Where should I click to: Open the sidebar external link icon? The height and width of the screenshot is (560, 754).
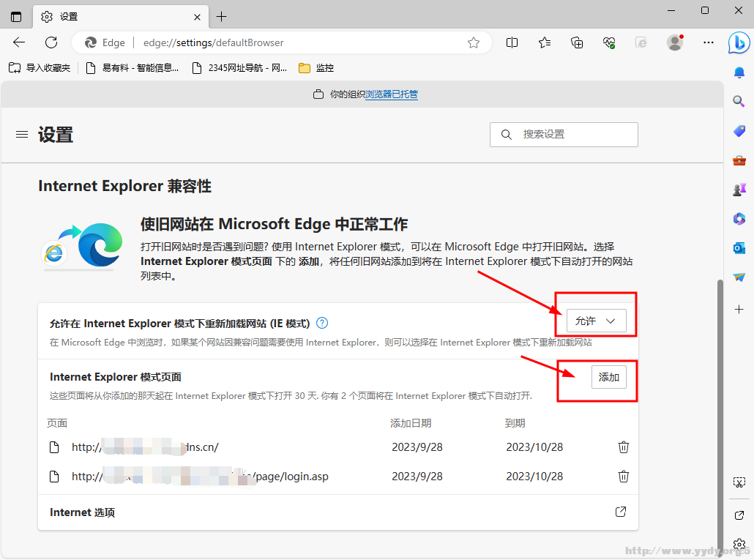click(x=739, y=515)
